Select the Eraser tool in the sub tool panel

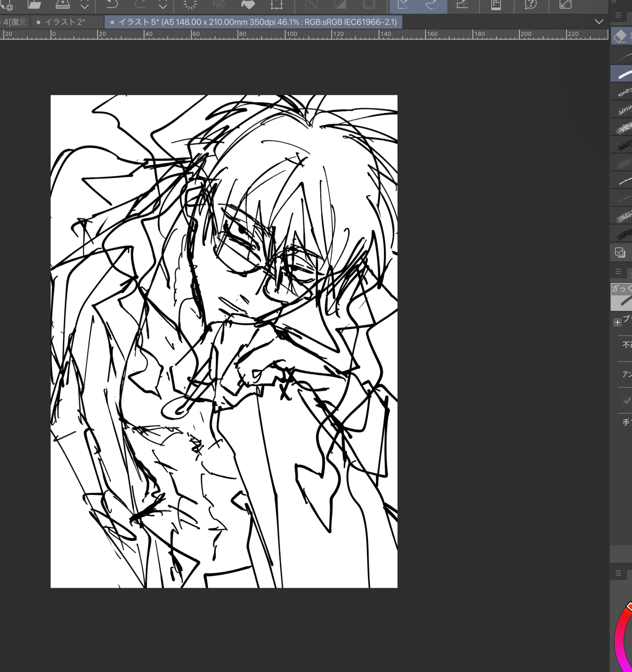pyautogui.click(x=621, y=36)
